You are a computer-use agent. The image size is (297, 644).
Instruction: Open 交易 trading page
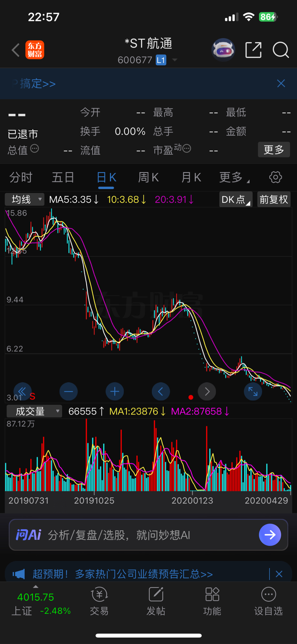[x=99, y=601]
